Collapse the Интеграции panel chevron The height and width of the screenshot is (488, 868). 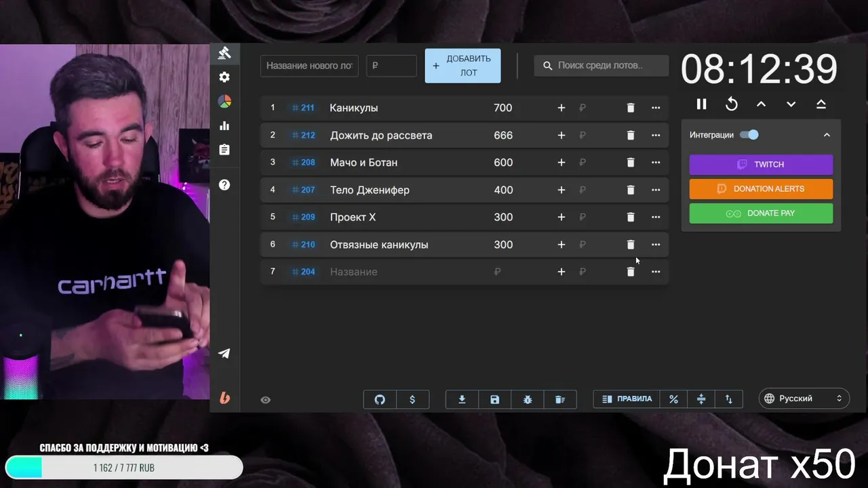point(827,135)
